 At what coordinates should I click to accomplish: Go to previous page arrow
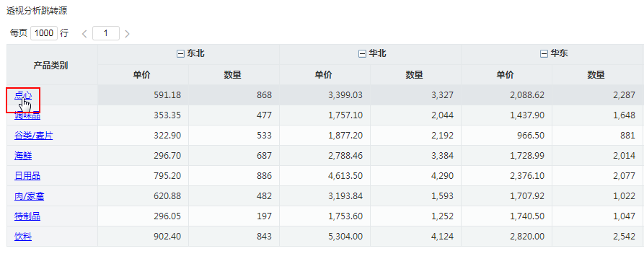[84, 34]
